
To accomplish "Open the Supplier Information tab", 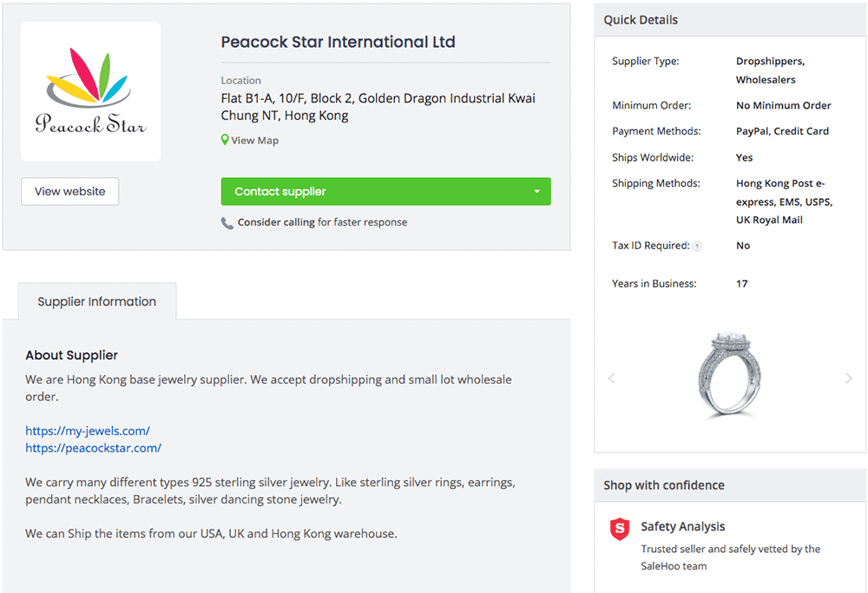I will click(x=97, y=301).
